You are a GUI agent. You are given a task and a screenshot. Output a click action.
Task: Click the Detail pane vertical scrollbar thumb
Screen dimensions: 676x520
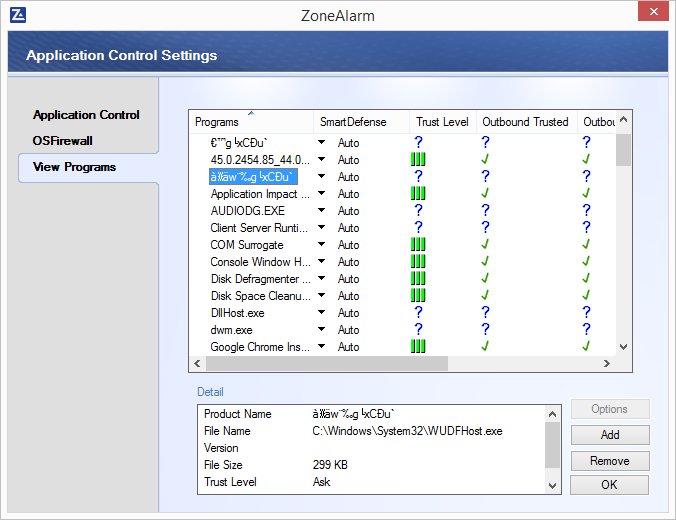coord(552,445)
